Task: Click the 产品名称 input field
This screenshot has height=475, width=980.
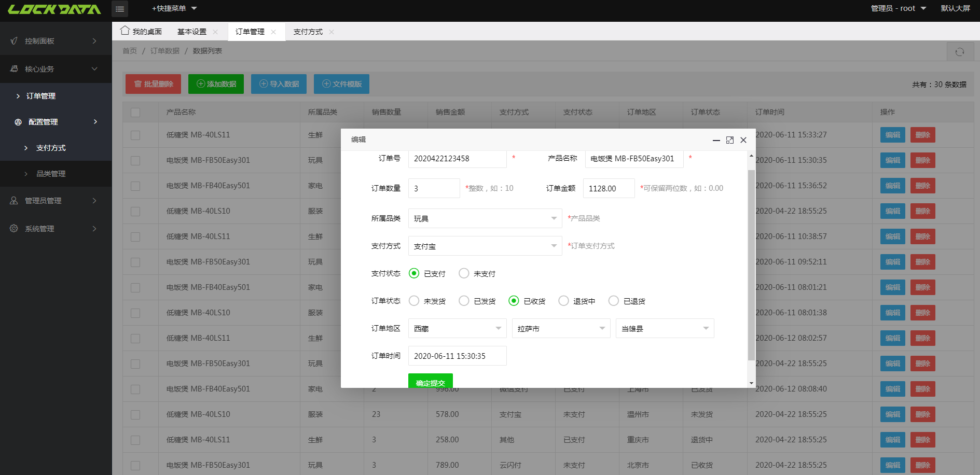Action: [x=634, y=159]
